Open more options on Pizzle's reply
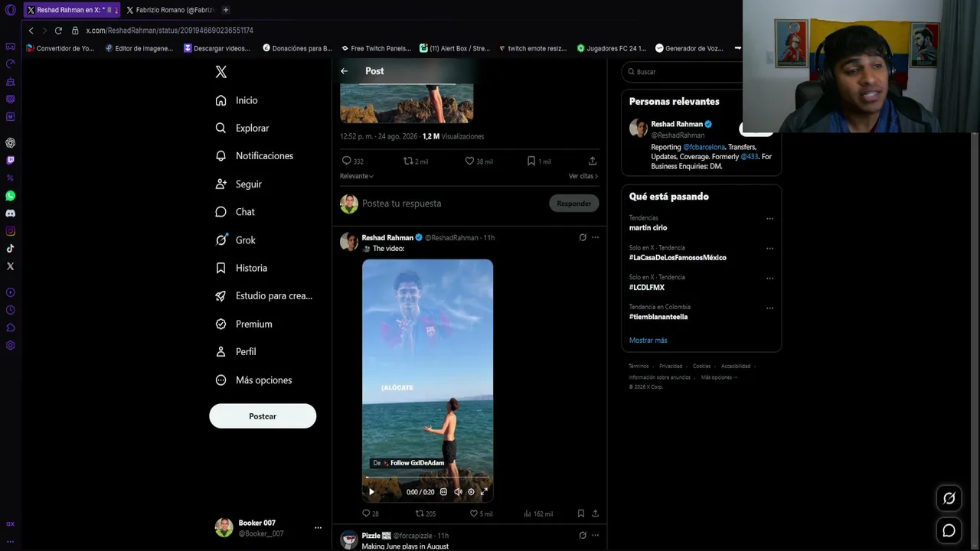This screenshot has width=980, height=551. coord(596,536)
